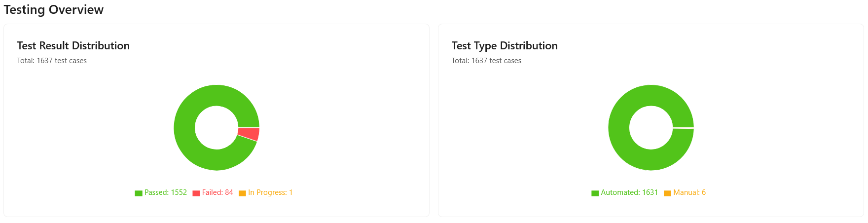Image resolution: width=868 pixels, height=223 pixels.
Task: Click the total count under Test Type Distribution
Action: pyautogui.click(x=486, y=61)
